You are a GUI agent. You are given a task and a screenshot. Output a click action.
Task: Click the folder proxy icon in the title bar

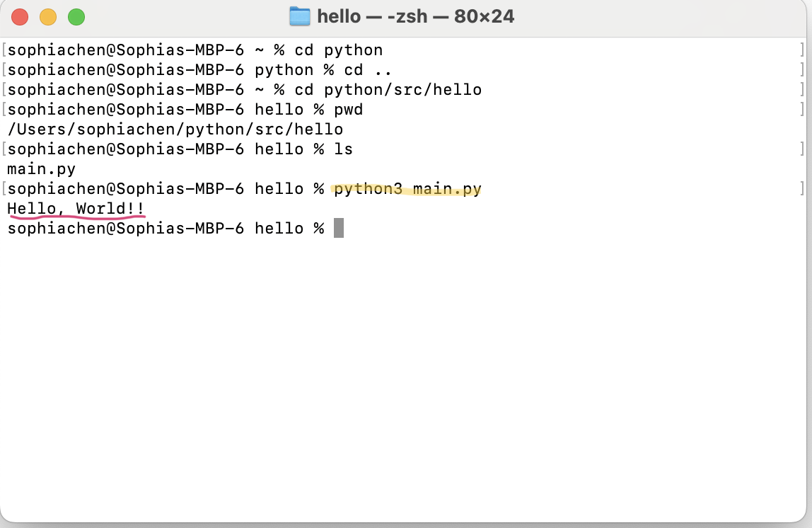click(x=300, y=16)
